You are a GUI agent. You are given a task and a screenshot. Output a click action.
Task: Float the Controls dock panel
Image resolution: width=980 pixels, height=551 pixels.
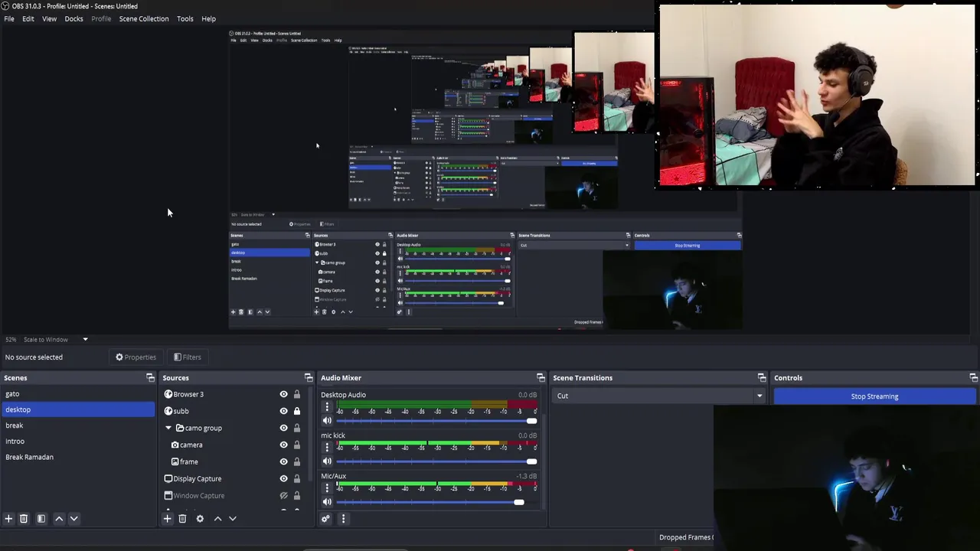973,377
